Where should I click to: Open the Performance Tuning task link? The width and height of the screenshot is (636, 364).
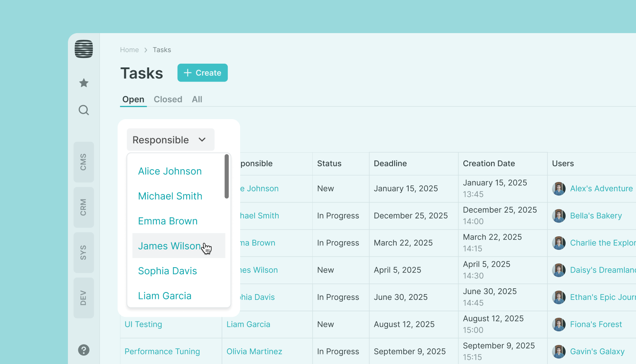tap(162, 352)
